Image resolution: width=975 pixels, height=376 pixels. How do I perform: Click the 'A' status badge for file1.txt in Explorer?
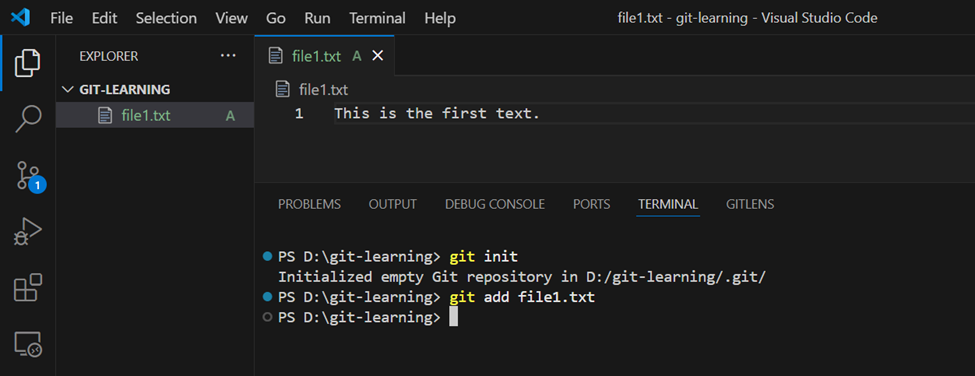(230, 116)
